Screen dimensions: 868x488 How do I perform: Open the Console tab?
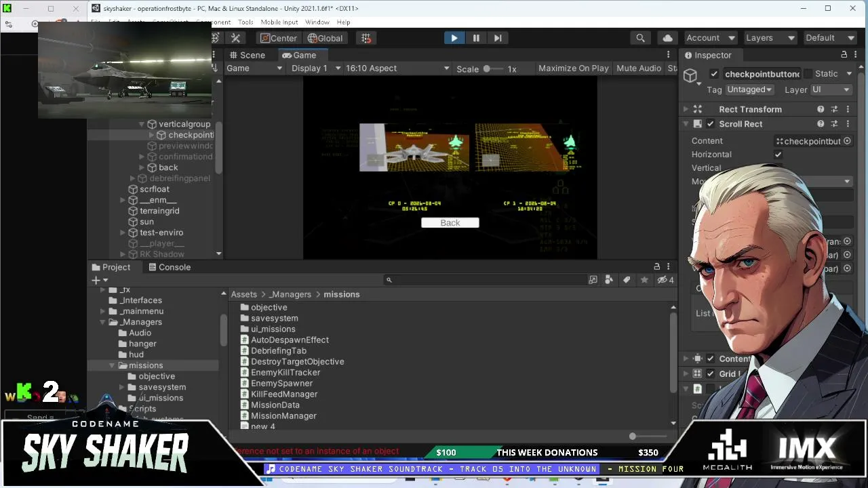tap(170, 267)
